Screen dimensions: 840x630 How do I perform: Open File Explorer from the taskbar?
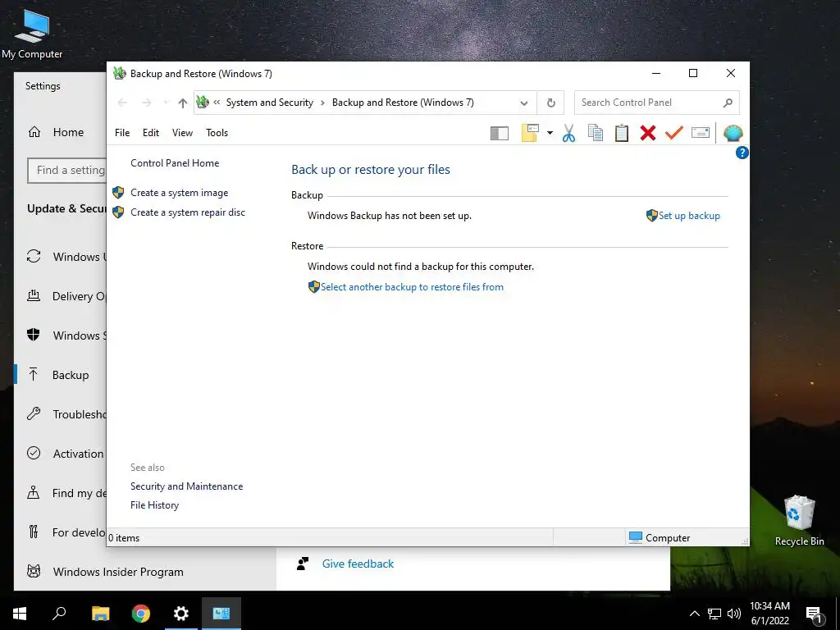point(100,614)
